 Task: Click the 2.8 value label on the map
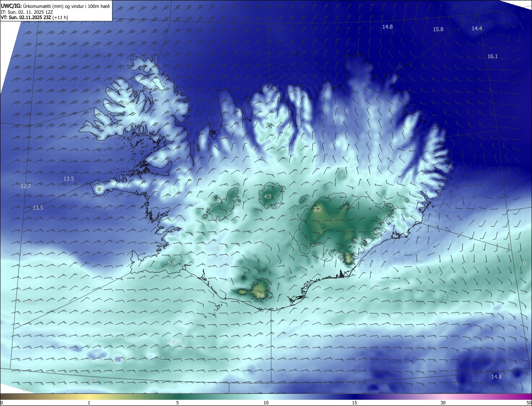click(260, 296)
